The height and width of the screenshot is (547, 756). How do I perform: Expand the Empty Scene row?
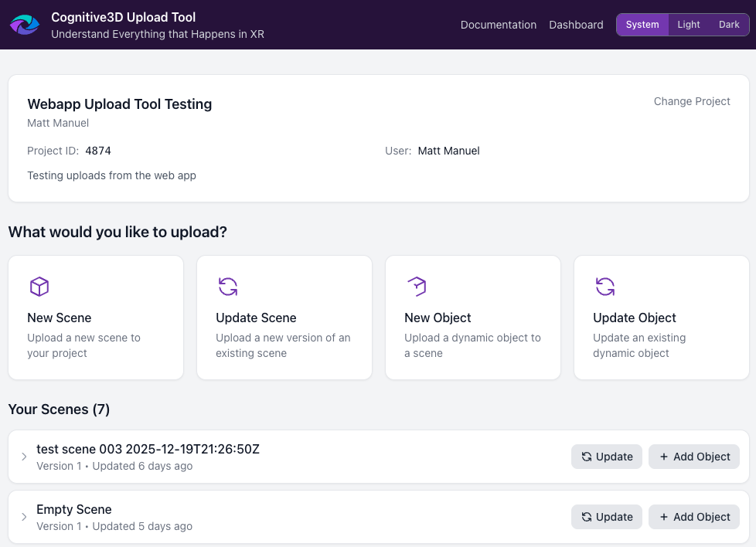pyautogui.click(x=24, y=516)
